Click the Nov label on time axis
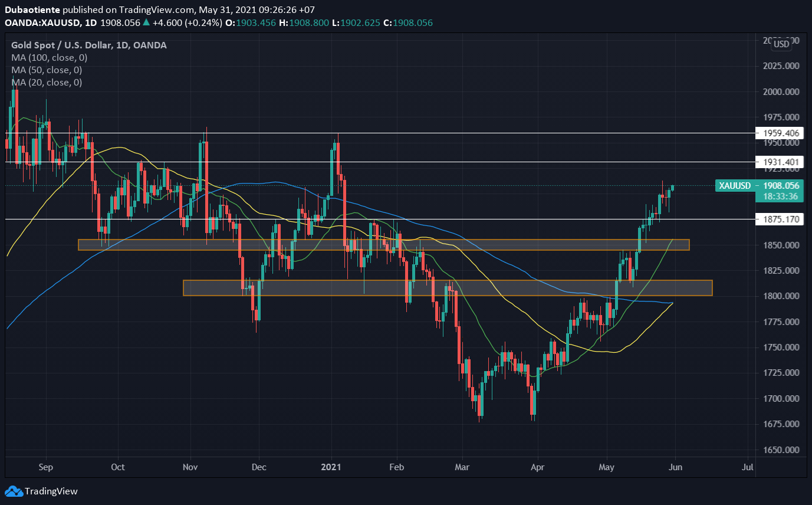Screen dimensions: 812x505 point(190,467)
